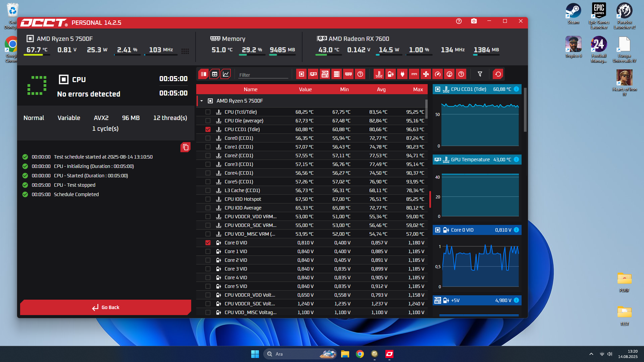Image resolution: width=644 pixels, height=362 pixels.
Task: Toggle storage sensors filter icon
Action: pyautogui.click(x=337, y=74)
